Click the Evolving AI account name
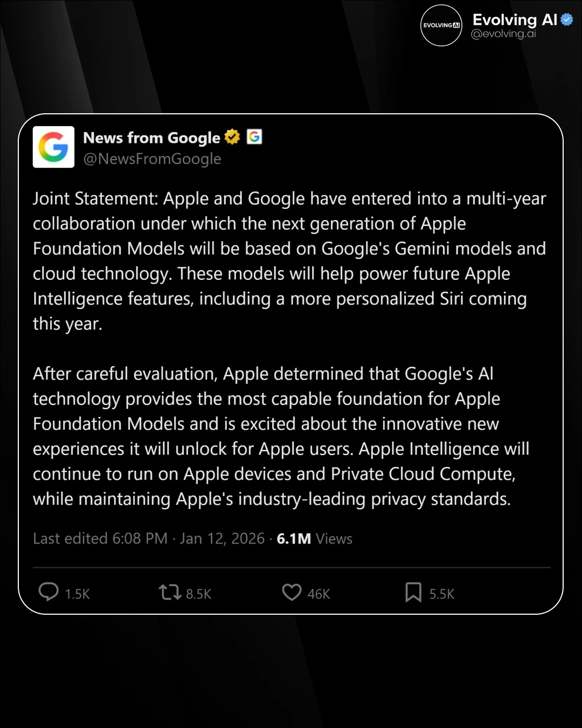The width and height of the screenshot is (582, 728). (515, 20)
